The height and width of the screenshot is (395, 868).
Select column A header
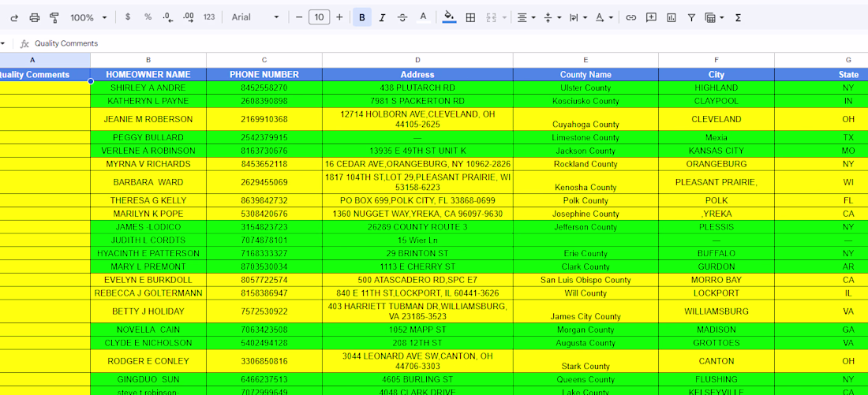pyautogui.click(x=45, y=60)
